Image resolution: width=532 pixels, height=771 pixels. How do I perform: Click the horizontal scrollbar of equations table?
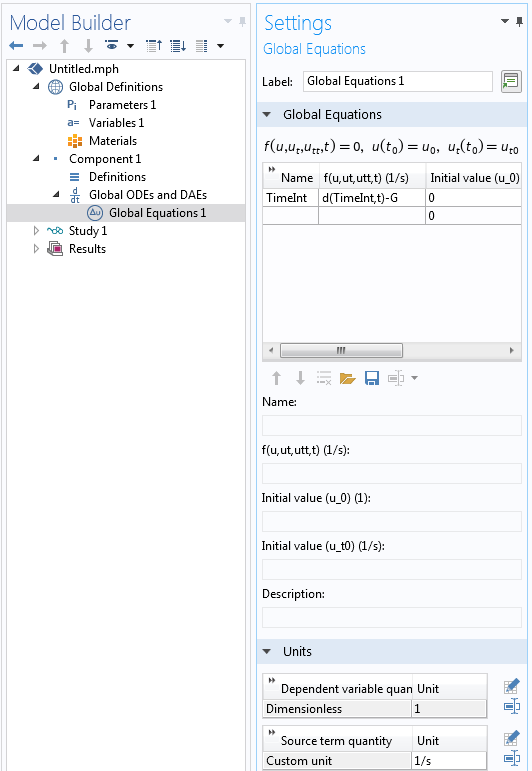coord(341,351)
